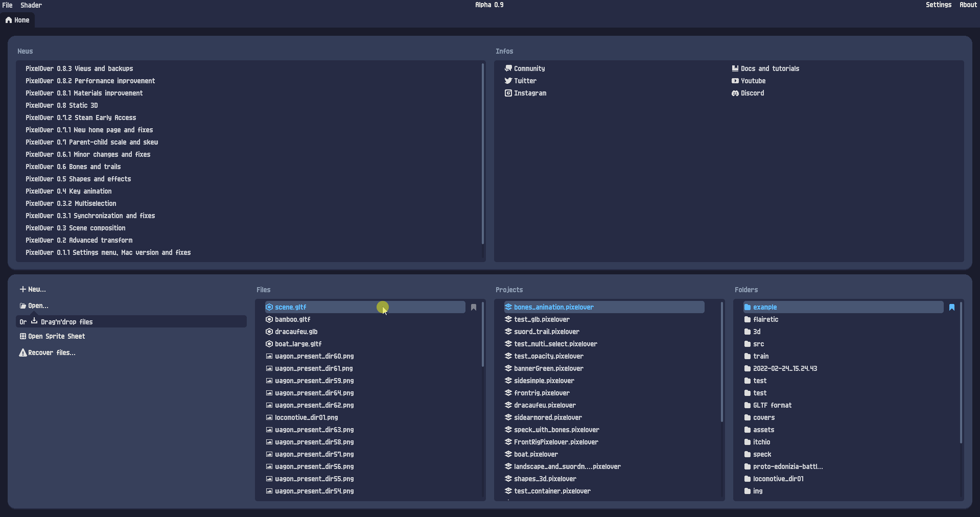Image resolution: width=980 pixels, height=517 pixels.
Task: Click the image icon of locomotive_dir01.png
Action: click(x=269, y=417)
